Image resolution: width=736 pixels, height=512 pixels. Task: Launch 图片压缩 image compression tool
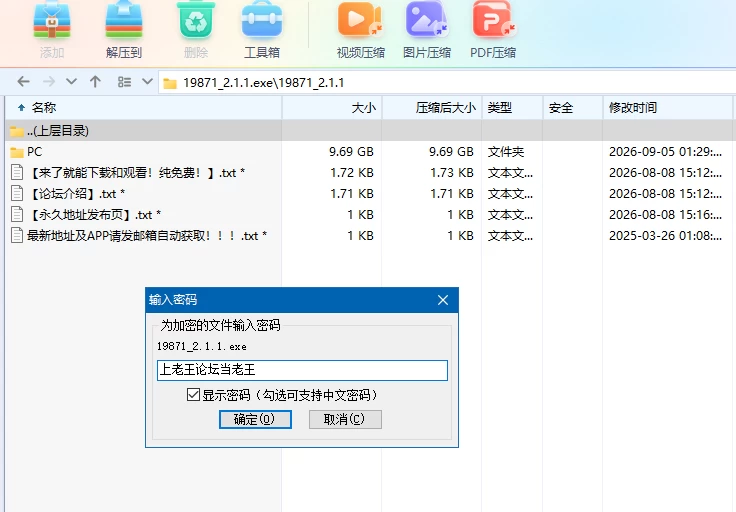pyautogui.click(x=427, y=21)
